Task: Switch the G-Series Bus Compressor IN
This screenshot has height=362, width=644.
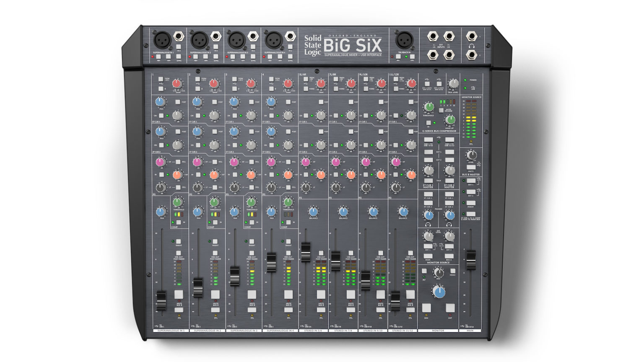Action: 428,123
